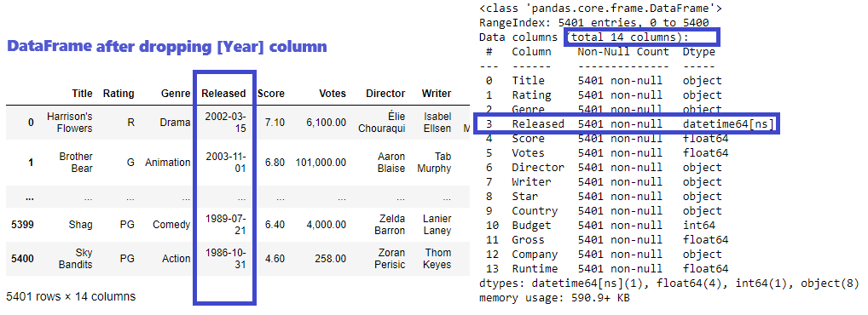
Task: Click the Genre column header
Action: [x=176, y=94]
